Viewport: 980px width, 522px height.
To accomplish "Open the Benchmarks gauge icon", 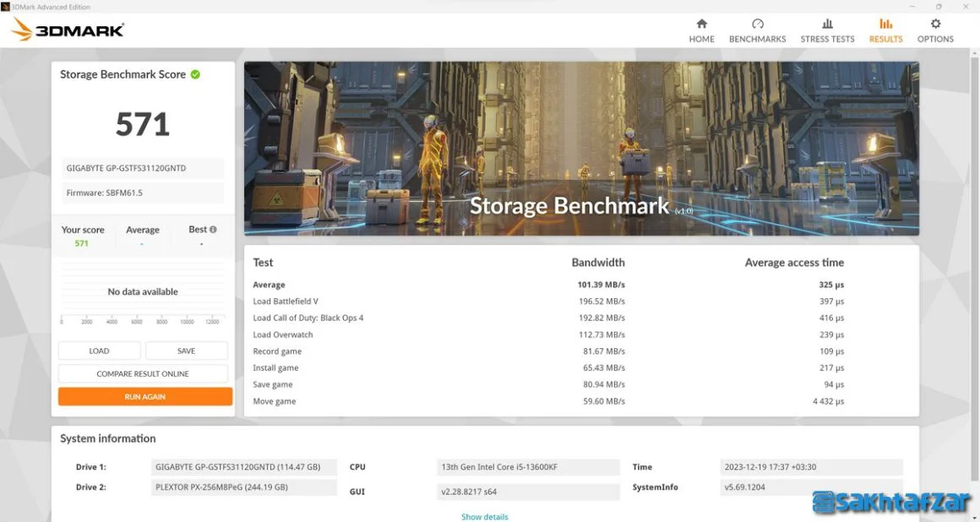I will click(758, 24).
